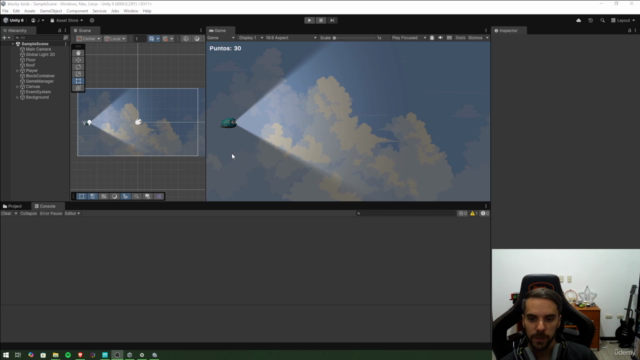
Task: Open the Center pivot dropdown
Action: pyautogui.click(x=88, y=38)
